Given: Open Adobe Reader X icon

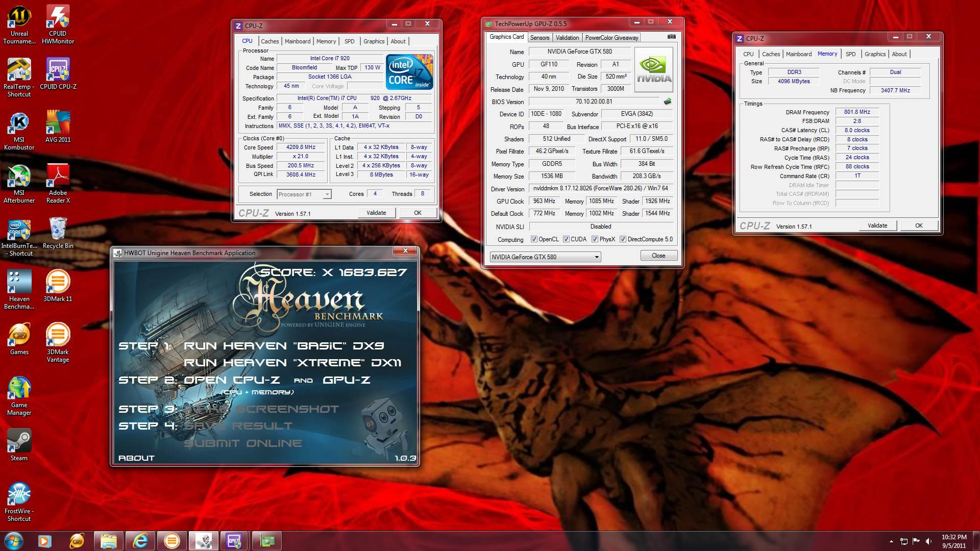Looking at the screenshot, I should [58, 184].
